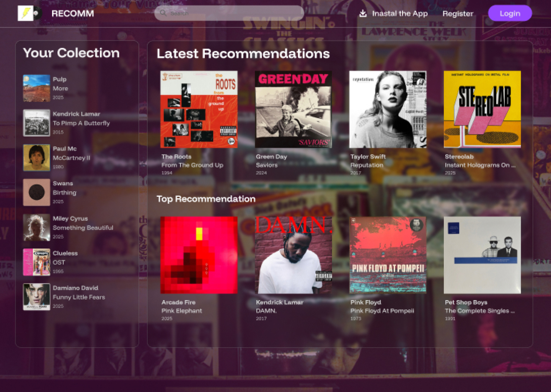Click the 'Pulp' artist name
Screen dimensions: 551x392
point(60,79)
